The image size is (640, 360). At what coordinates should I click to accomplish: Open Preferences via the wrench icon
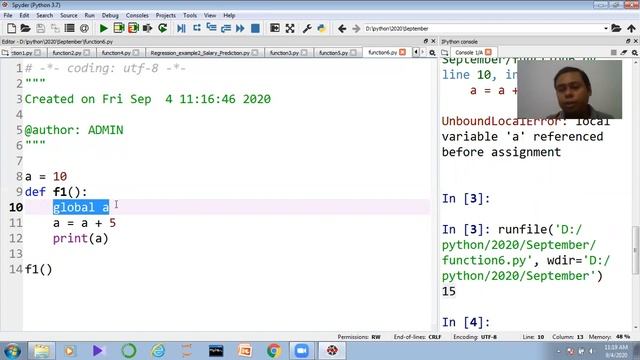(307, 28)
